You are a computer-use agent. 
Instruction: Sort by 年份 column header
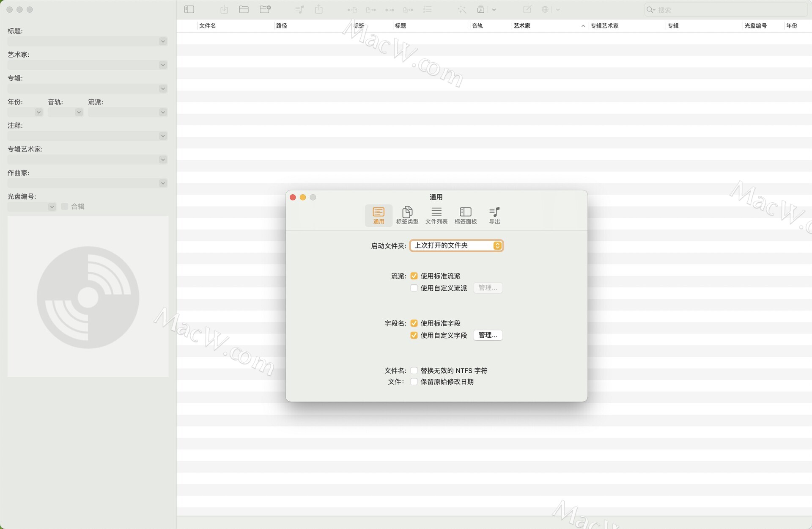click(x=798, y=26)
